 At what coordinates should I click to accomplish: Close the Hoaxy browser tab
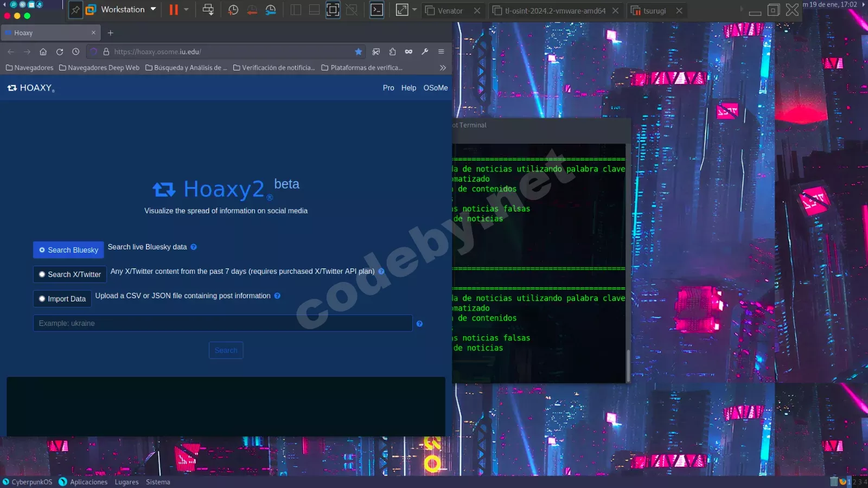(93, 33)
